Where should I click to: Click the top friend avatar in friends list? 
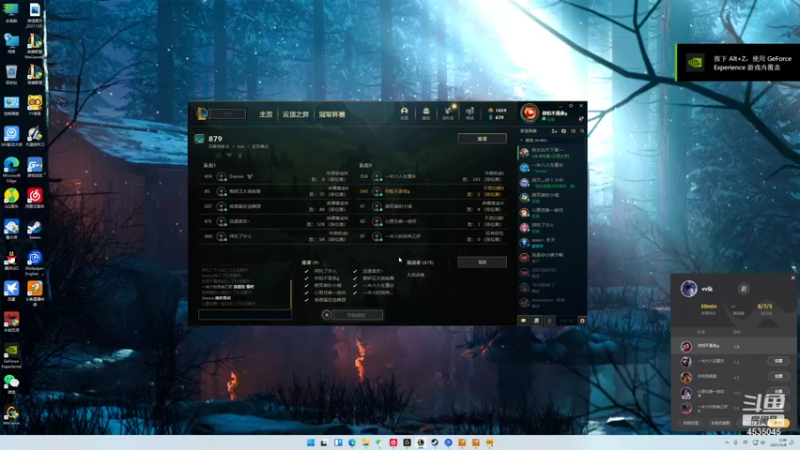pos(524,153)
